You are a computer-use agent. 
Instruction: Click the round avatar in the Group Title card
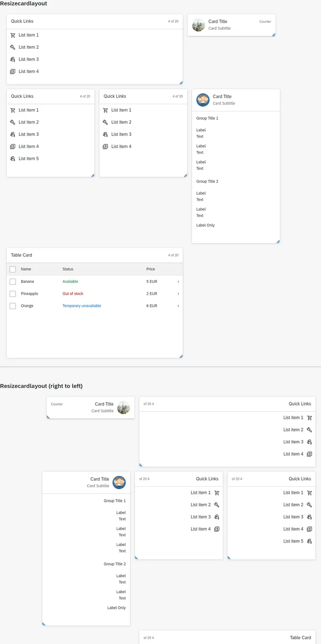click(x=203, y=100)
